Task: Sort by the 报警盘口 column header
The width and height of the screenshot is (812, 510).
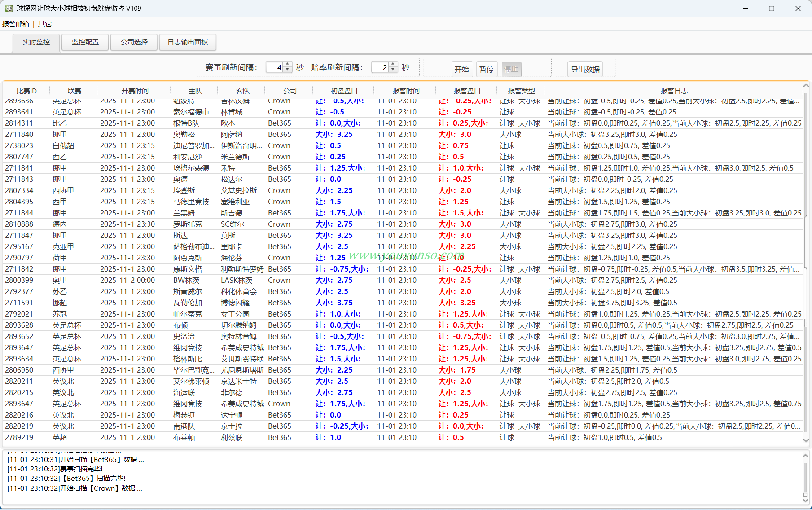Action: tap(467, 91)
